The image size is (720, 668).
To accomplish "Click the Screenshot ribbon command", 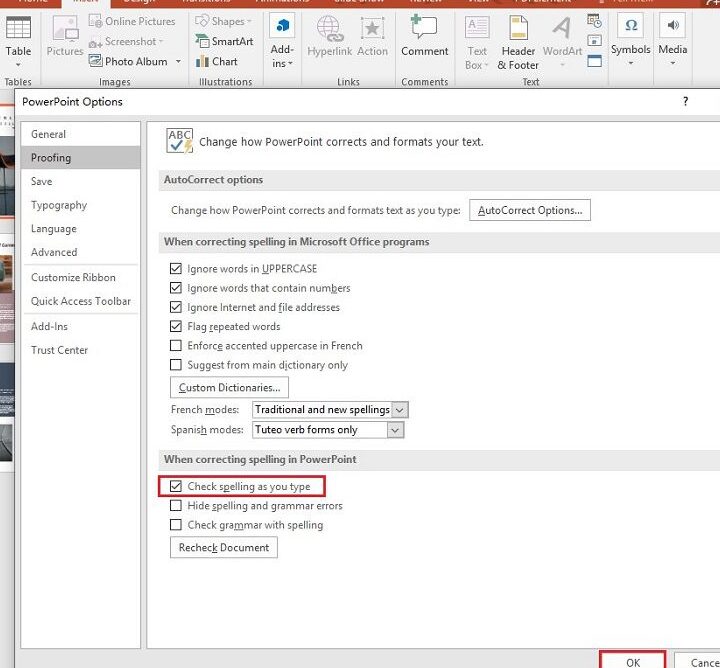I will [126, 41].
